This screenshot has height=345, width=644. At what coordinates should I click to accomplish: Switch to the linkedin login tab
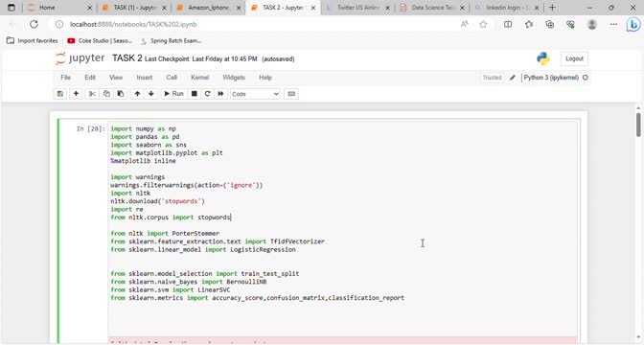click(507, 8)
